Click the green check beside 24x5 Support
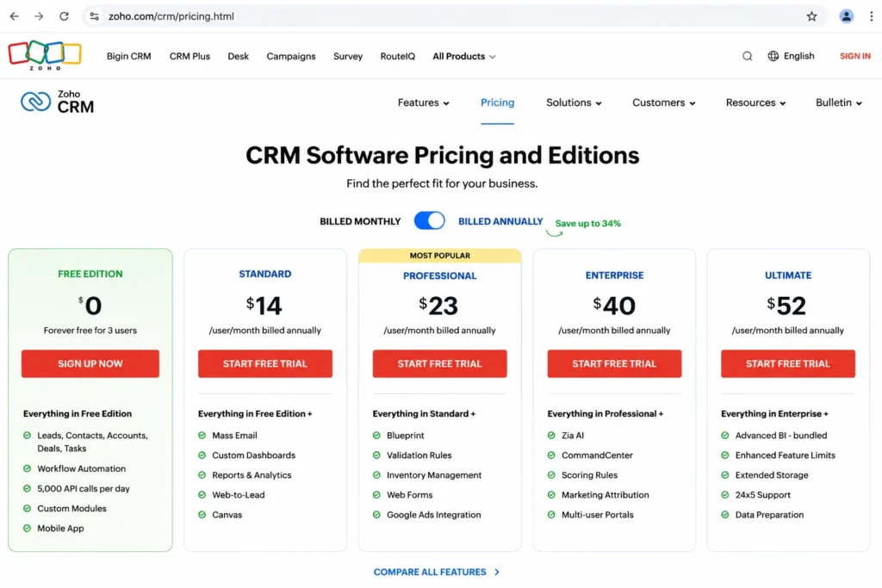The image size is (882, 588). pyautogui.click(x=725, y=495)
